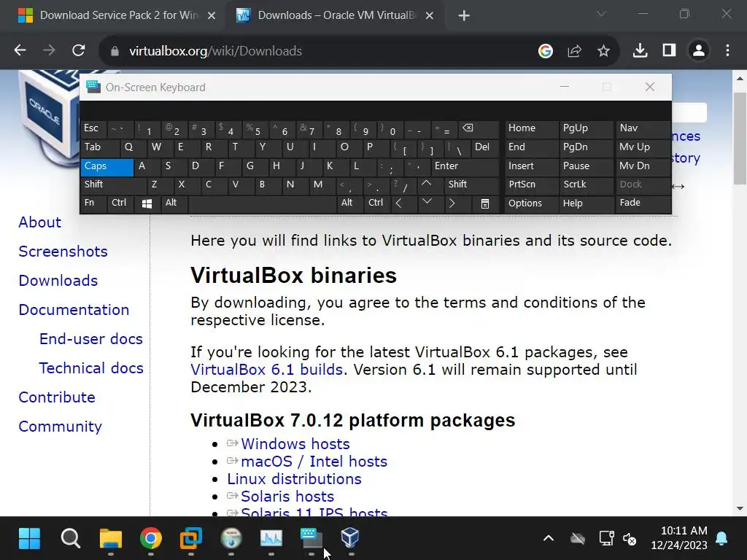Bookmark this page with the star icon
This screenshot has width=747, height=560.
[x=603, y=50]
